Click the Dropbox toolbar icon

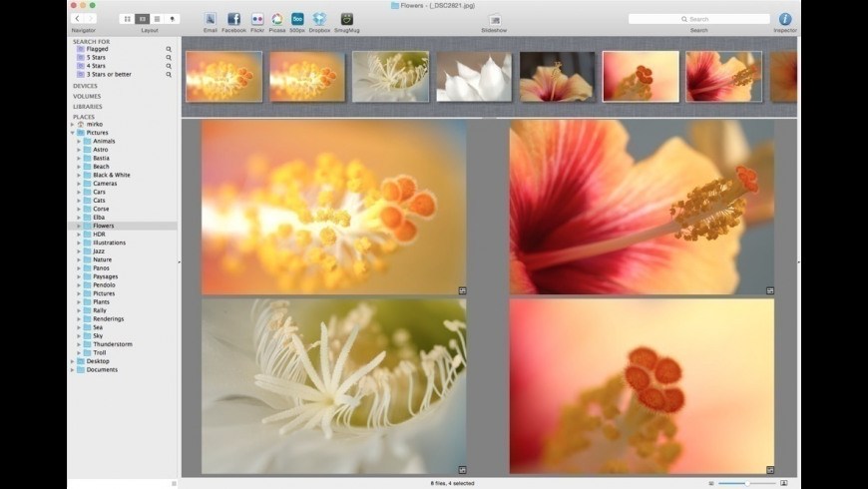click(319, 19)
